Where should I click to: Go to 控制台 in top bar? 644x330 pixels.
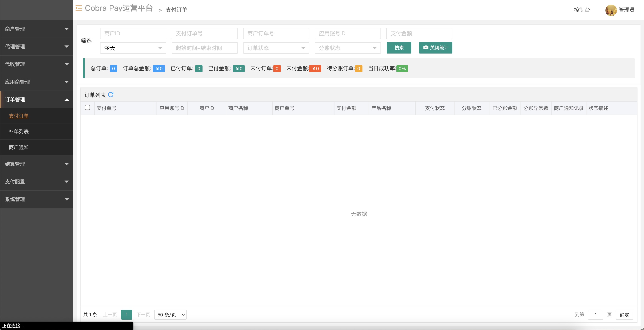(582, 10)
